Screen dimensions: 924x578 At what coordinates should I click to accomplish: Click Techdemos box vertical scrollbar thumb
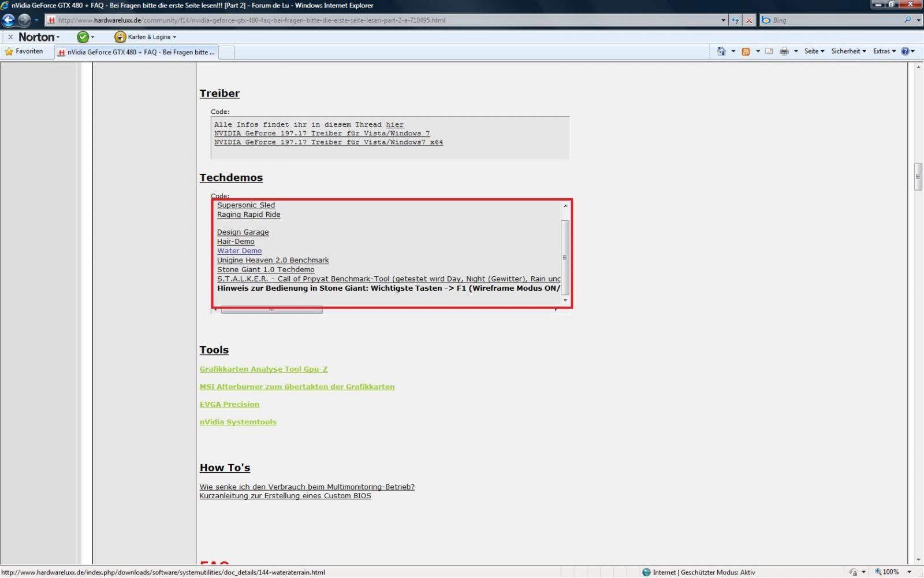coord(565,257)
